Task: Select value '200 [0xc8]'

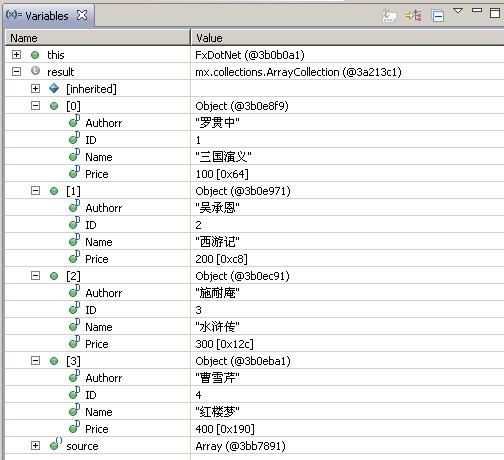Action: tap(222, 259)
